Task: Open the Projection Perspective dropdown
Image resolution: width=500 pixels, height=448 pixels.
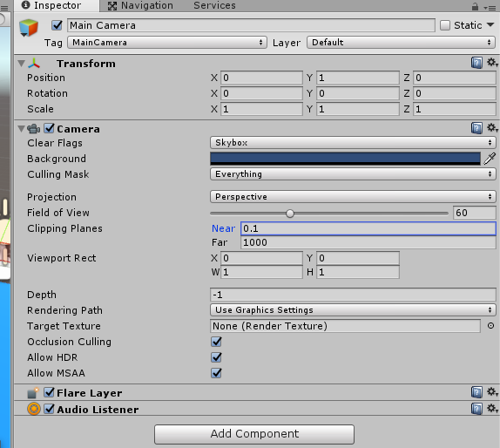Action: pyautogui.click(x=353, y=197)
